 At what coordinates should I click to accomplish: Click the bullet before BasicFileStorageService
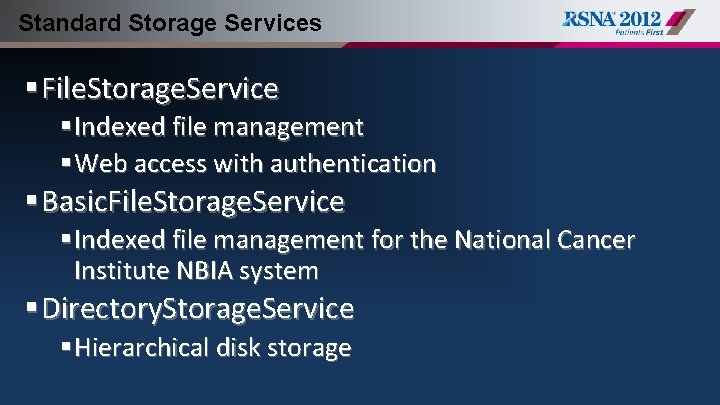tap(32, 200)
